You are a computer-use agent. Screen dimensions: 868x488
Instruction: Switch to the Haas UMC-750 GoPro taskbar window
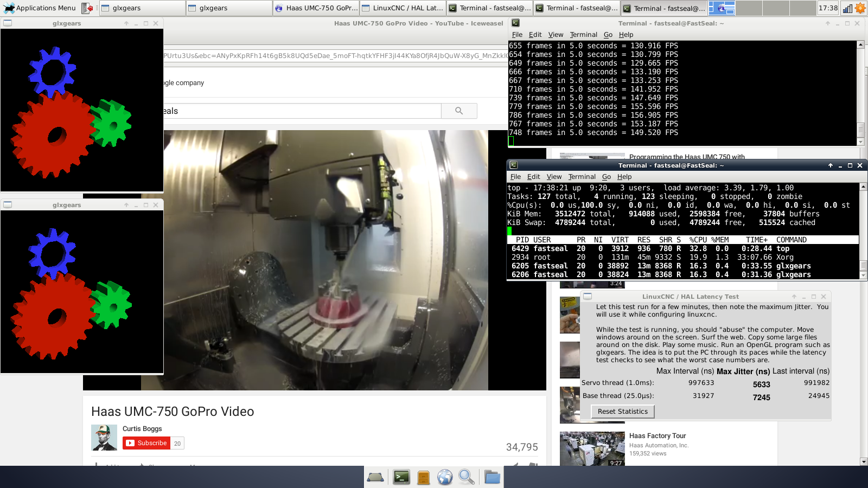click(x=316, y=8)
